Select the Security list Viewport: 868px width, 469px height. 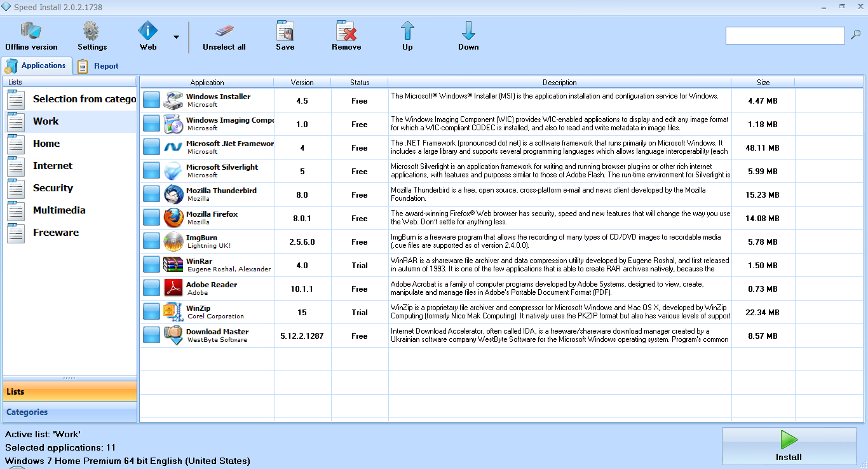pyautogui.click(x=70, y=188)
